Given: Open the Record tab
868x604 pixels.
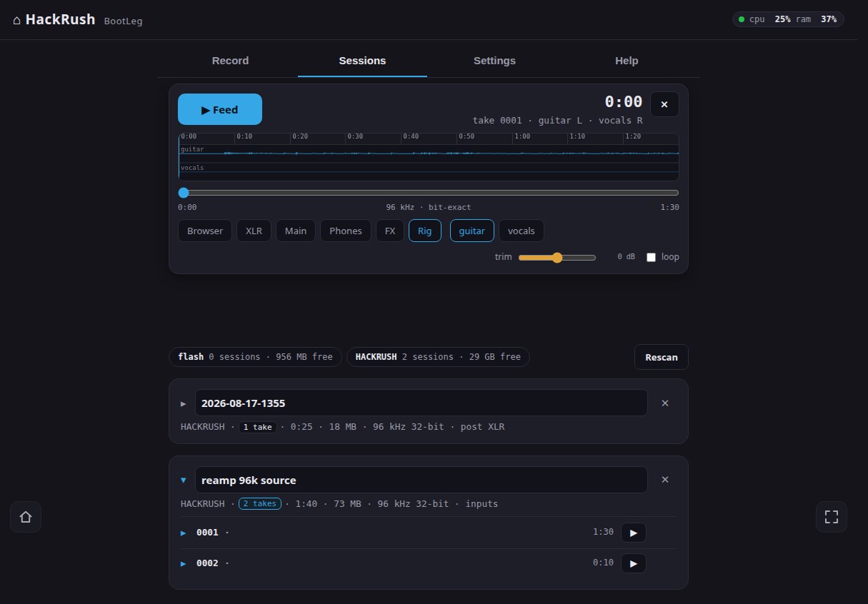Looking at the screenshot, I should (x=230, y=61).
